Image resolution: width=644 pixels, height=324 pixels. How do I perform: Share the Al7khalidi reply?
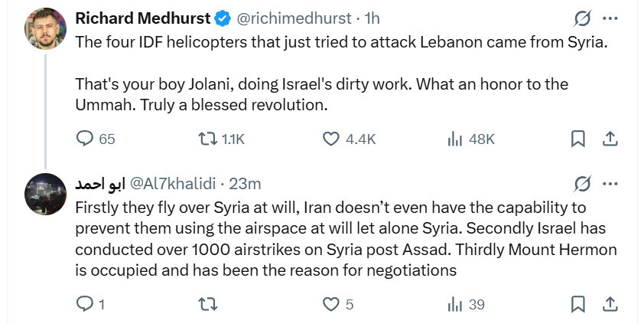pyautogui.click(x=610, y=304)
